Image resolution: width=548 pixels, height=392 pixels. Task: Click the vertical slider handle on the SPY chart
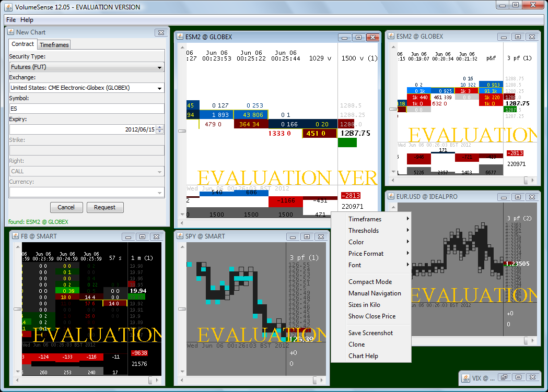182,309
